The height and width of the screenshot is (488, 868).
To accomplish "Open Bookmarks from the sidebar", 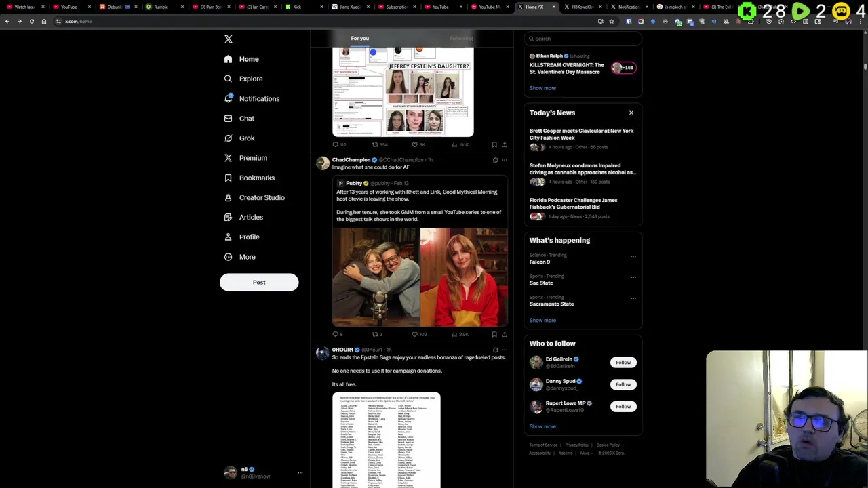I will 249,178.
